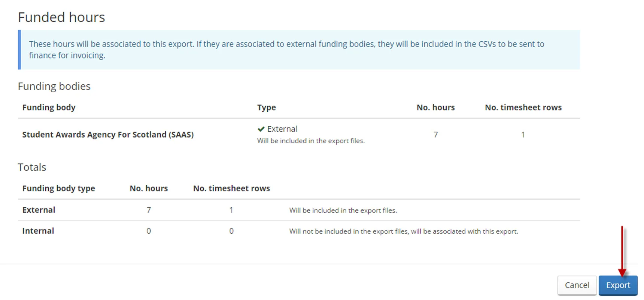
Task: Click 'Will be included in the export files' text
Action: pyautogui.click(x=311, y=141)
